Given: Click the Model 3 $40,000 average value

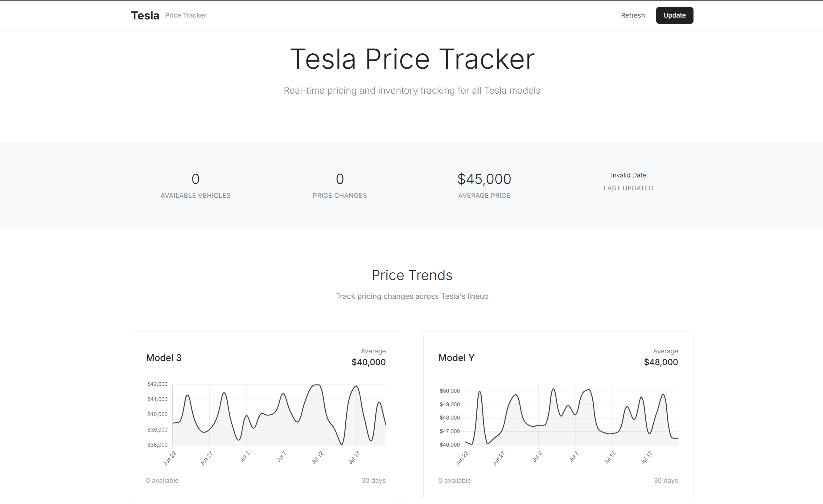Looking at the screenshot, I should tap(368, 362).
